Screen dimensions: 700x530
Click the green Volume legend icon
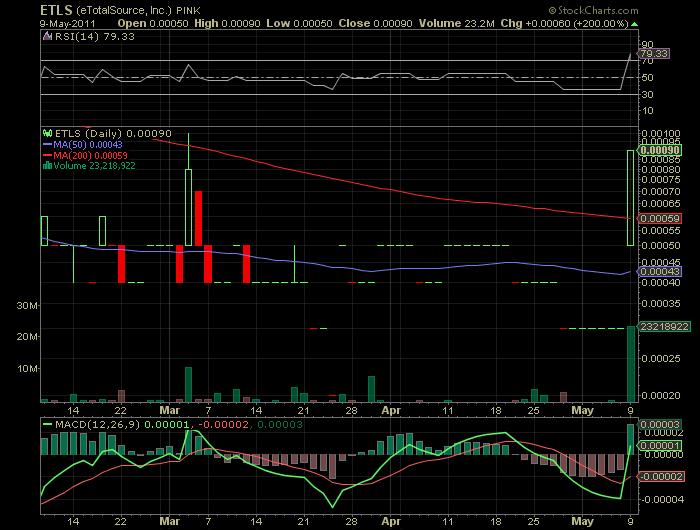47,167
